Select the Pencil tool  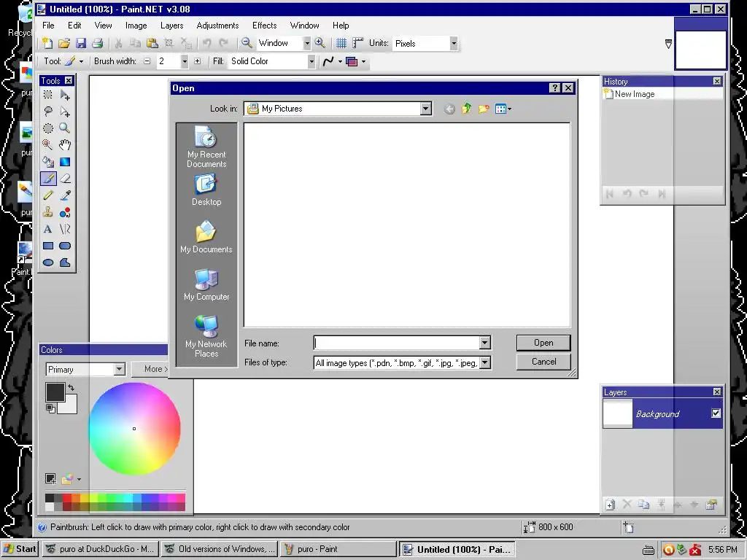48,195
